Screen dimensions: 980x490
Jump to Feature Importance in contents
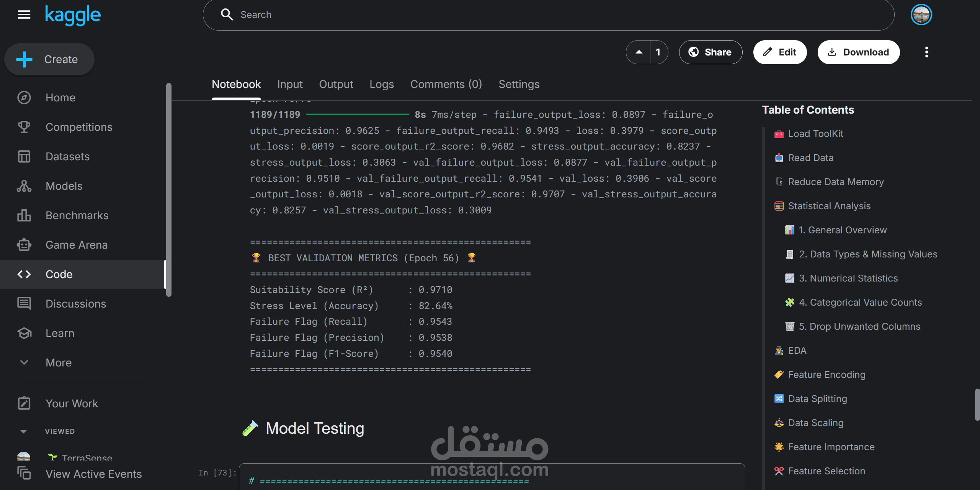tap(831, 447)
